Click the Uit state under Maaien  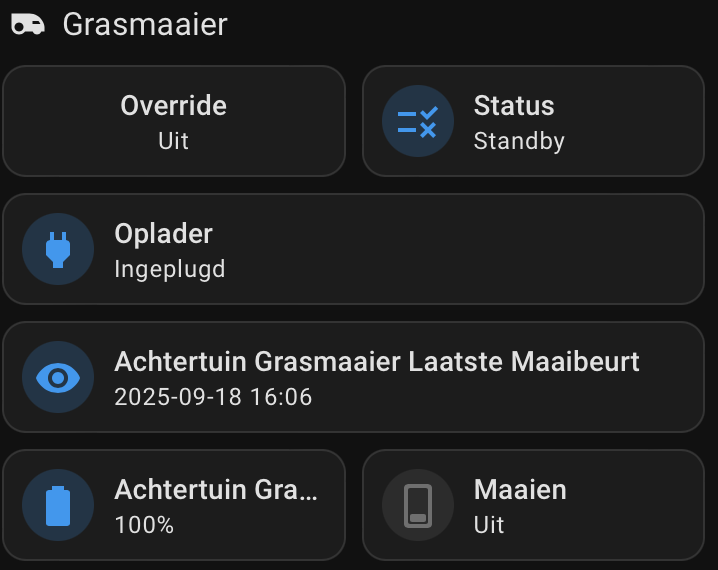click(489, 525)
